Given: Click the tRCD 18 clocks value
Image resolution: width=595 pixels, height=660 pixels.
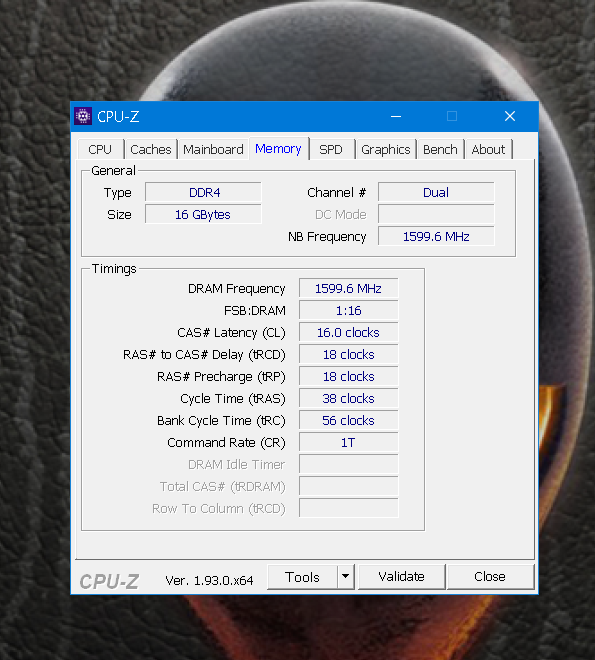Looking at the screenshot, I should point(348,354).
